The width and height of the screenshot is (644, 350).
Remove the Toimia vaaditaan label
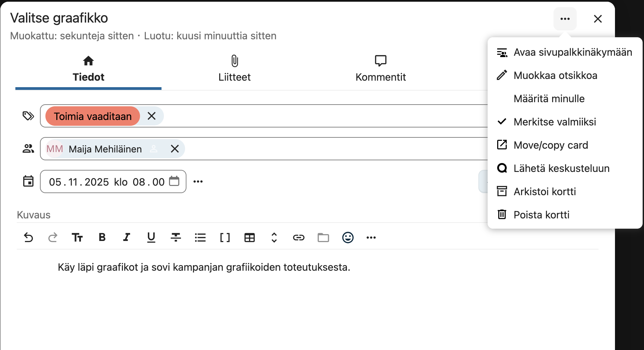point(152,116)
